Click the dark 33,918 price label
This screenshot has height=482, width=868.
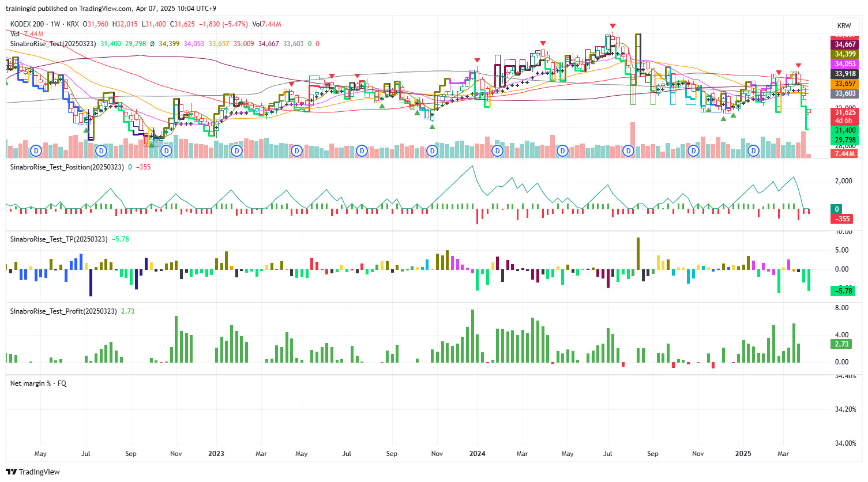845,74
